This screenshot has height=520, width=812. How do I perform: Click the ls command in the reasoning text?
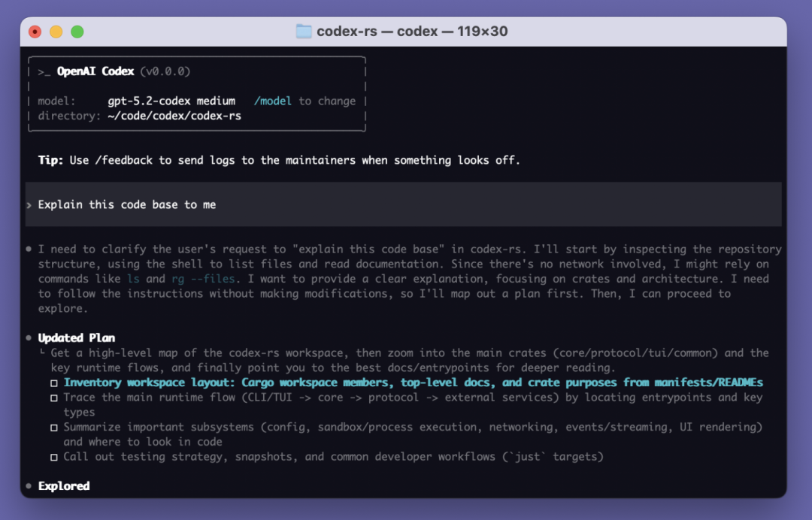click(x=133, y=279)
